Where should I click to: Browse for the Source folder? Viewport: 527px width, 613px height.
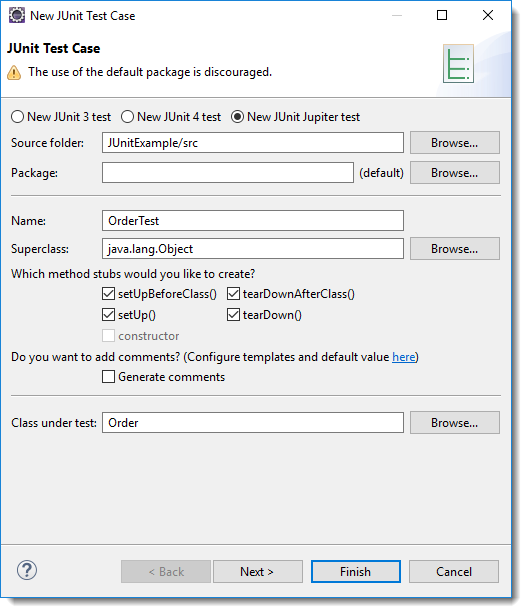tap(455, 143)
